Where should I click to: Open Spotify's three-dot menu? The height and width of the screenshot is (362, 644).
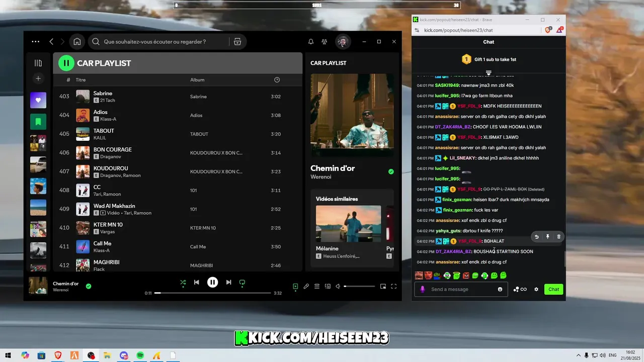click(x=35, y=42)
